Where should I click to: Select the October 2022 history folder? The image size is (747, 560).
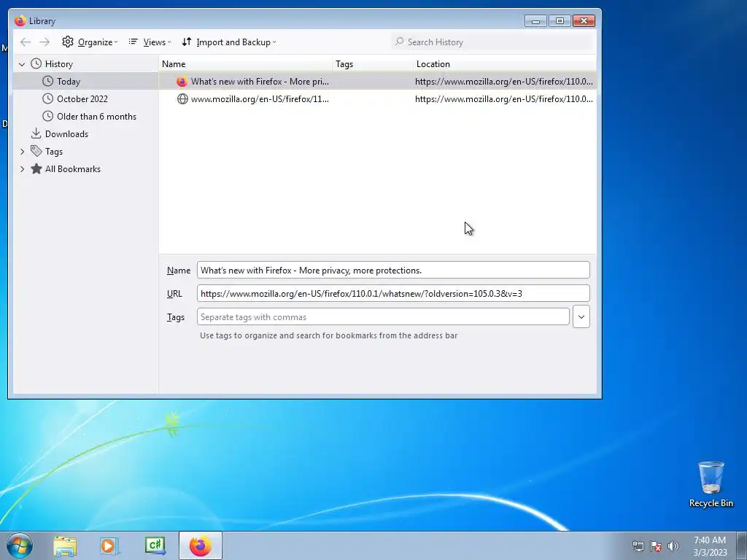86,99
